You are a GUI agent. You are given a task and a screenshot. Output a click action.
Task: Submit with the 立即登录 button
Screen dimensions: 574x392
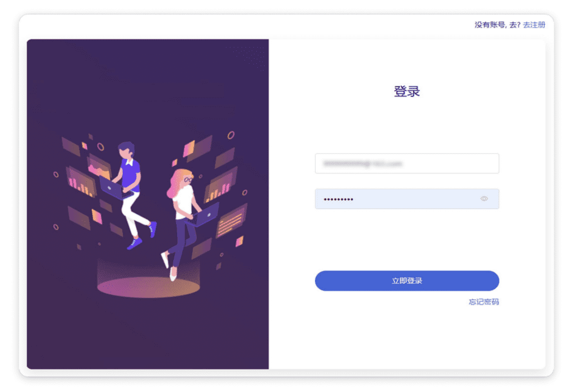click(407, 281)
